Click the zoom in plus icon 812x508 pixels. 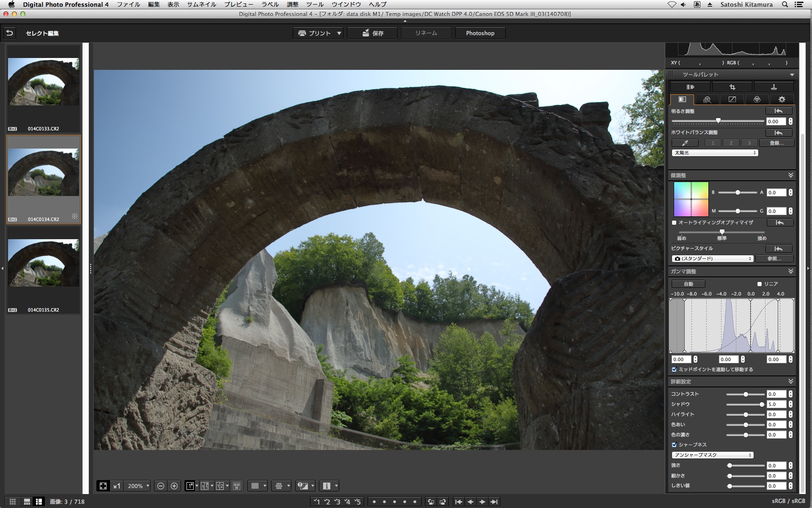click(x=174, y=486)
